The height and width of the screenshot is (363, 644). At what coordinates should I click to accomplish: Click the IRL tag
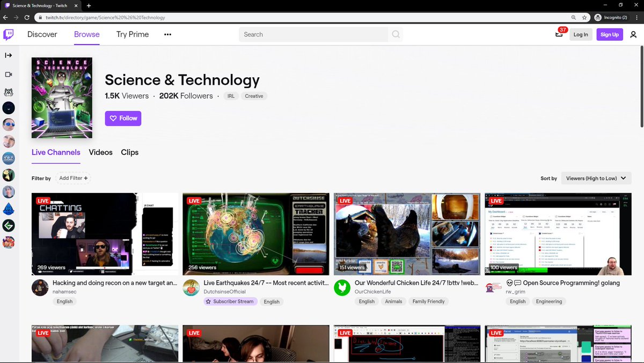tap(231, 96)
